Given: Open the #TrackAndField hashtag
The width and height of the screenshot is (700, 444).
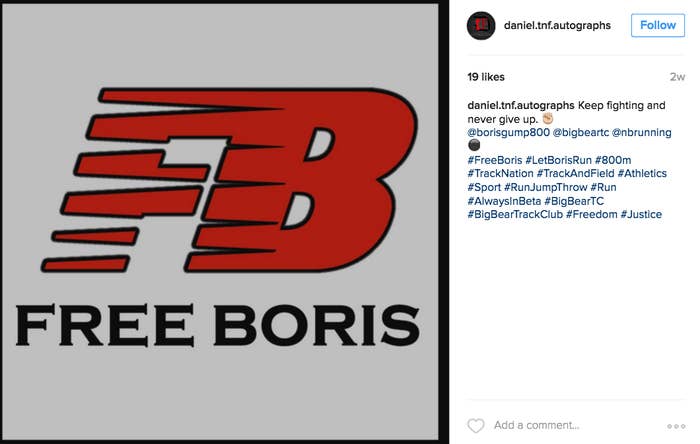Looking at the screenshot, I should (575, 173).
